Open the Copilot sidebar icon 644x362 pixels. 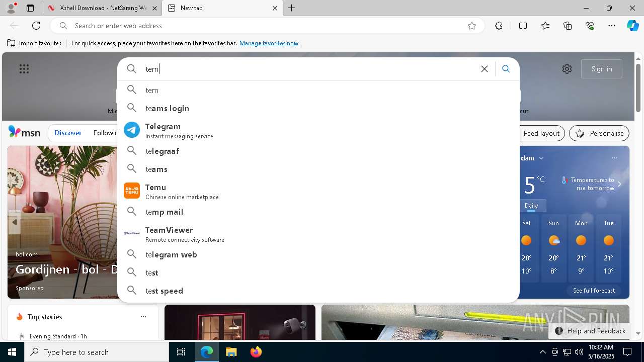(632, 26)
